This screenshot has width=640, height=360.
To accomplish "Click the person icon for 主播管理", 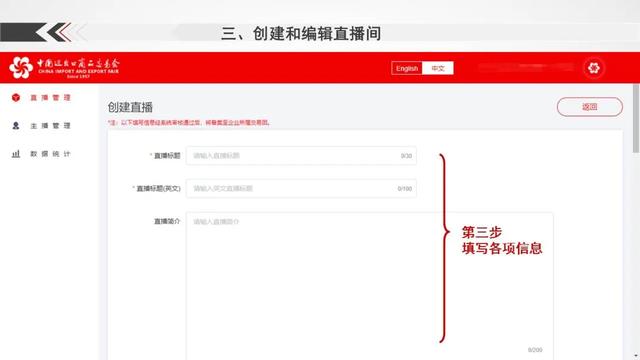I will (x=16, y=126).
